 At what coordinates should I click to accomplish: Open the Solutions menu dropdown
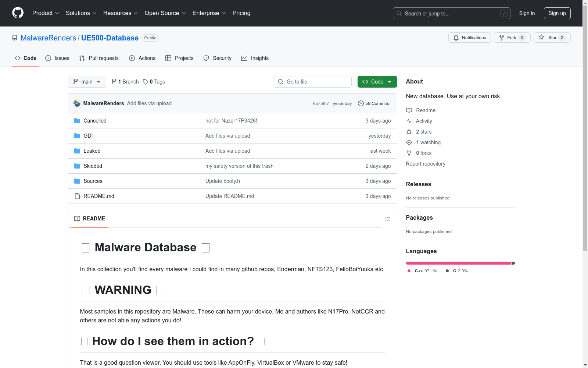pos(81,13)
